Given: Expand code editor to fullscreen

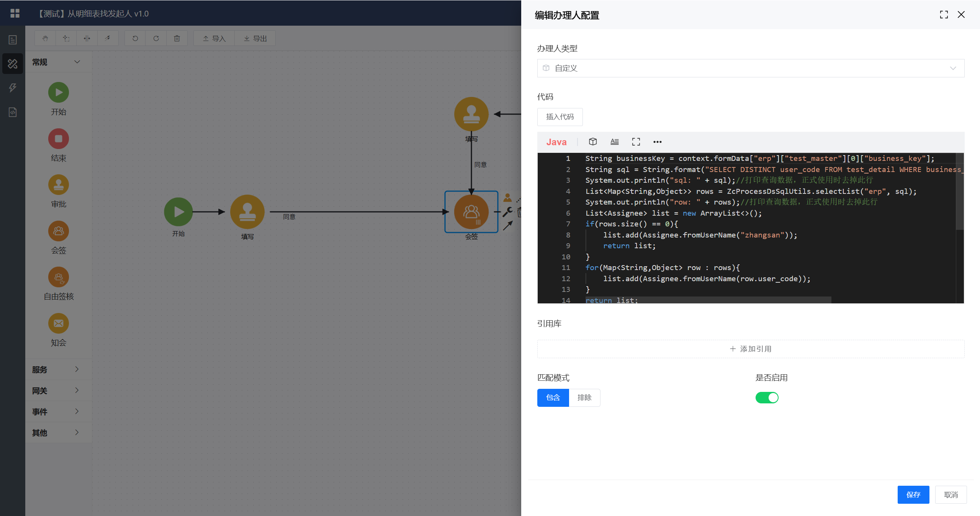Looking at the screenshot, I should point(636,142).
